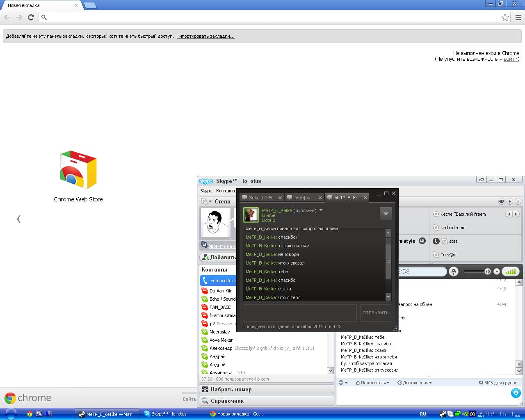Open SMS для группы option
The height and width of the screenshot is (420, 525).
click(498, 383)
